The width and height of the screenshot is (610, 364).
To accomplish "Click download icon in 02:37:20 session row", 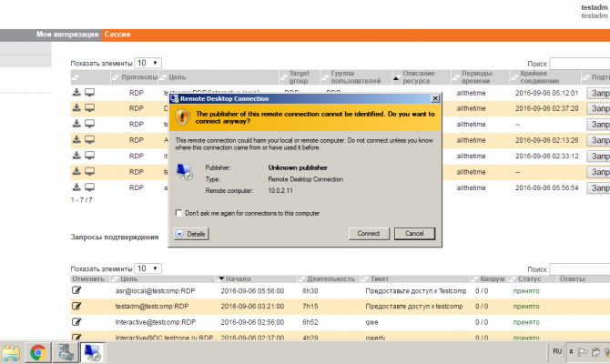I will 76,107.
